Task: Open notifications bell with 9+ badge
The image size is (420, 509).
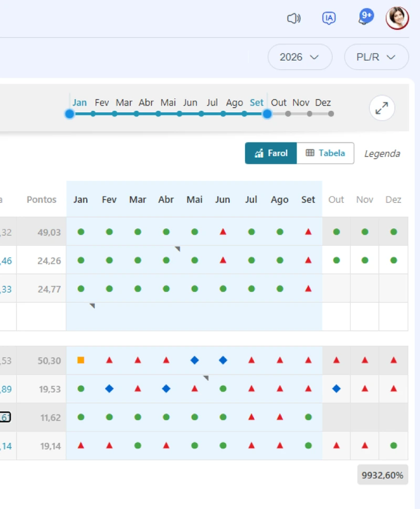Action: click(x=365, y=17)
